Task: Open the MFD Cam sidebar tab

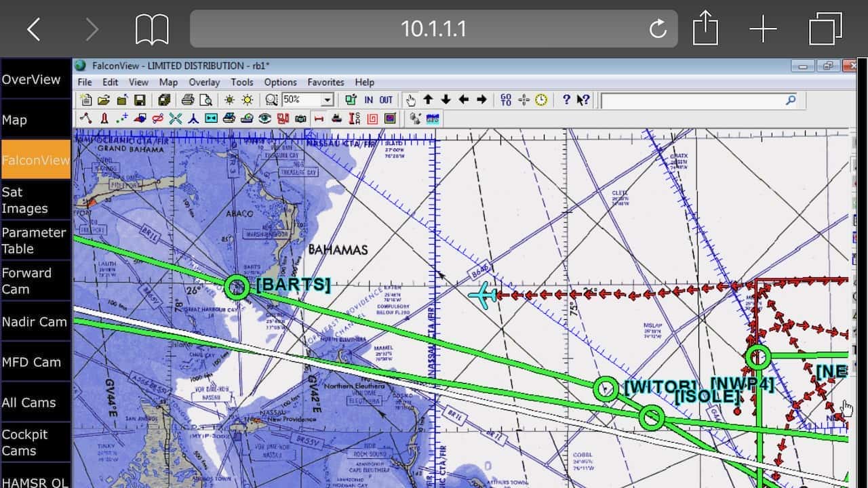Action: coord(35,361)
